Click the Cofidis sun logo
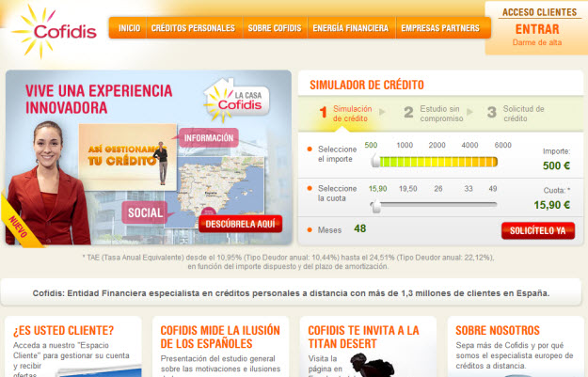The height and width of the screenshot is (377, 588). (55, 32)
